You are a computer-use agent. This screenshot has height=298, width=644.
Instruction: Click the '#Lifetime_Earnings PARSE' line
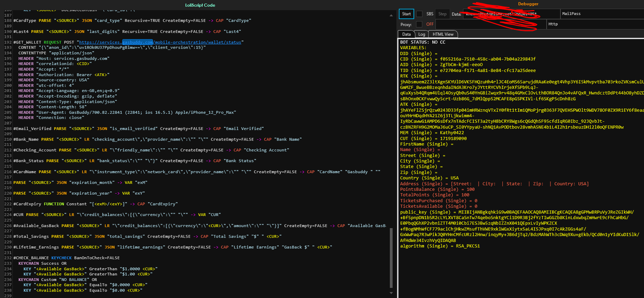(173, 247)
